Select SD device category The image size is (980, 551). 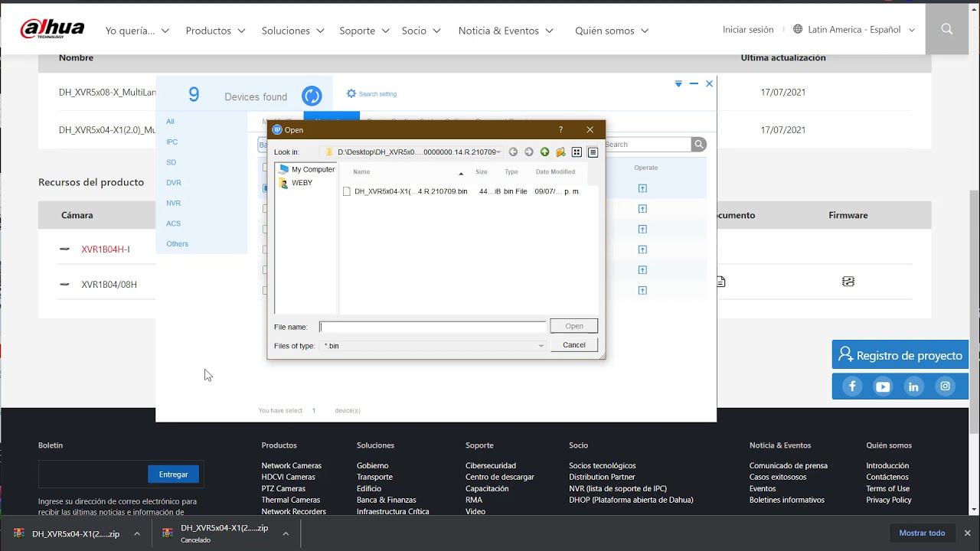tap(171, 162)
